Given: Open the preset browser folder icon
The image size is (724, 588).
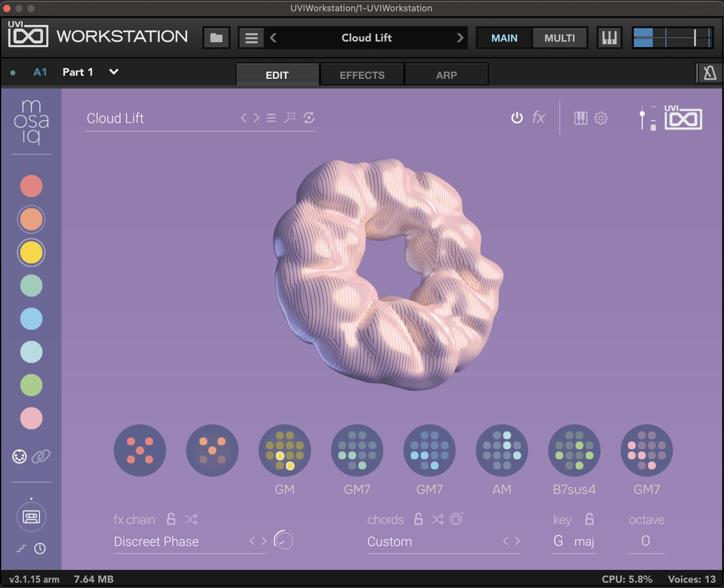Looking at the screenshot, I should pyautogui.click(x=217, y=37).
